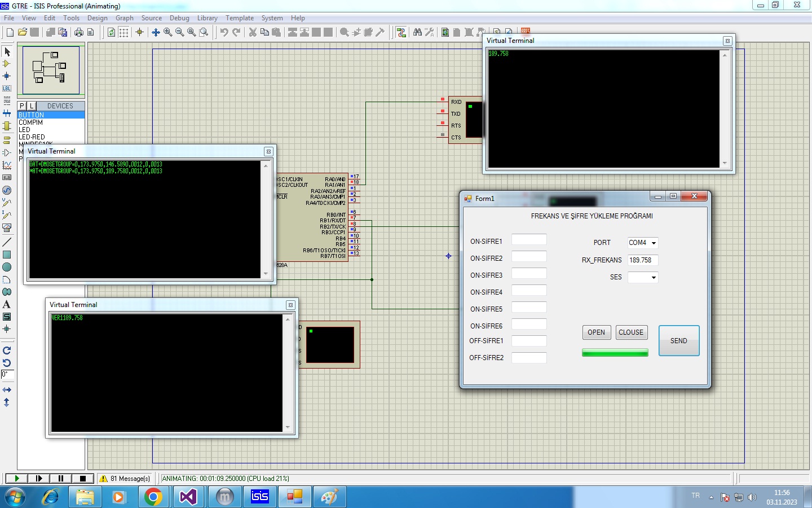
Task: Toggle the grid display icon
Action: (x=123, y=32)
